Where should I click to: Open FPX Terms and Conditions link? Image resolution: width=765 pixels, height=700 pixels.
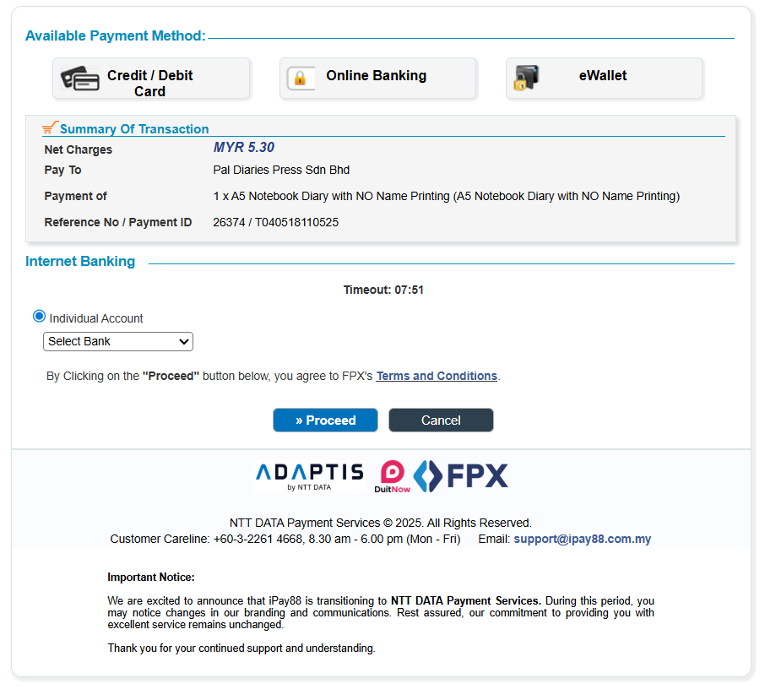pos(437,376)
